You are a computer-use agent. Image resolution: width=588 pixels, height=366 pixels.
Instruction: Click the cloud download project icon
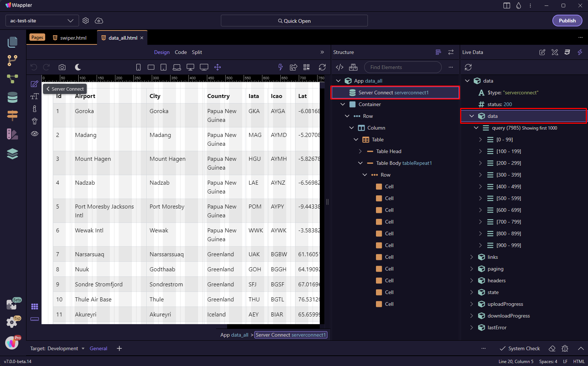[x=99, y=21]
